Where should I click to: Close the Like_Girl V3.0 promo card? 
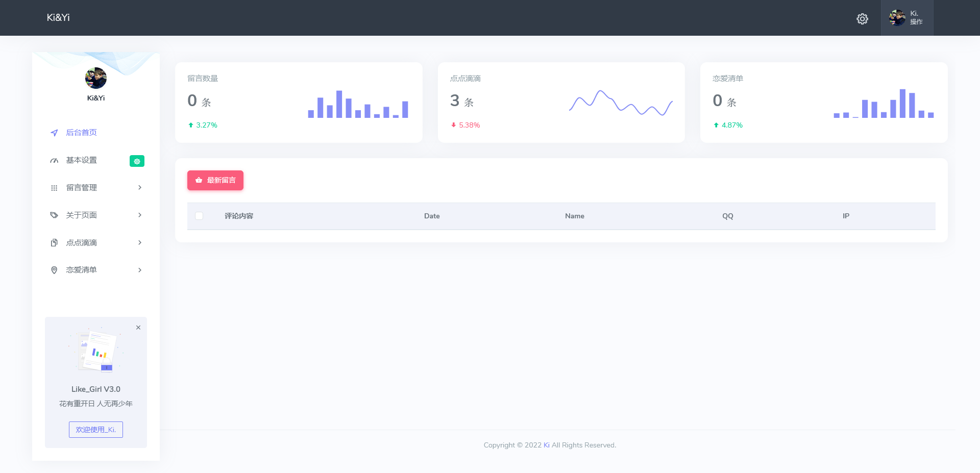(x=138, y=328)
